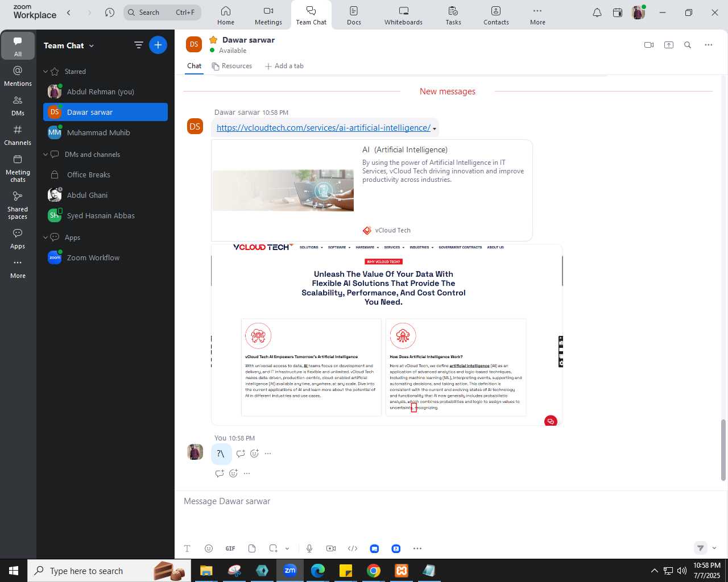The height and width of the screenshot is (582, 728).
Task: Attach a file using the file icon
Action: (252, 548)
